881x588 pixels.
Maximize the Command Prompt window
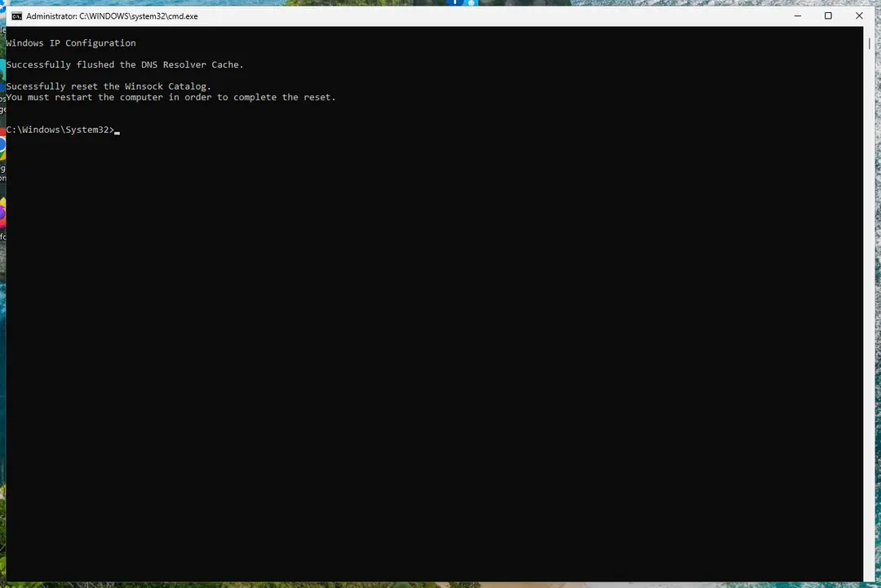[x=828, y=15]
